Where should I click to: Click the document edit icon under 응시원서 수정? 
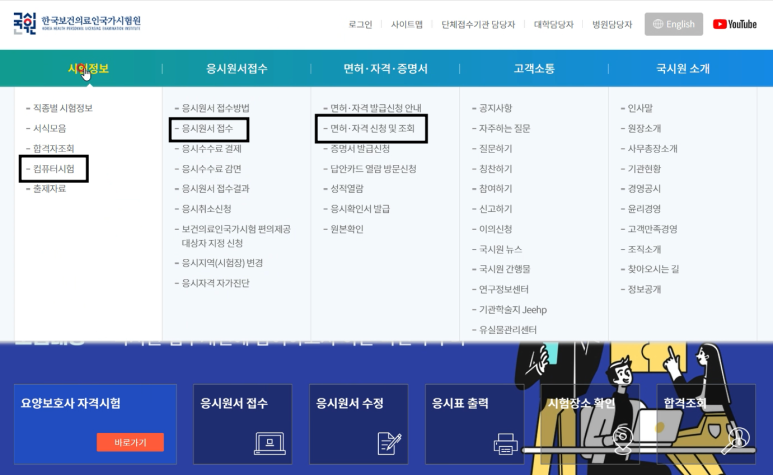click(x=391, y=441)
